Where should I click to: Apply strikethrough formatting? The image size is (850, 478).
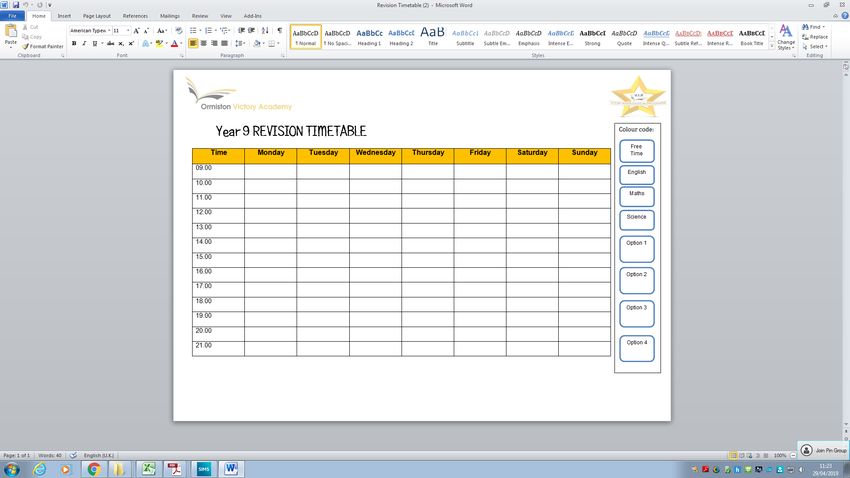[x=110, y=43]
